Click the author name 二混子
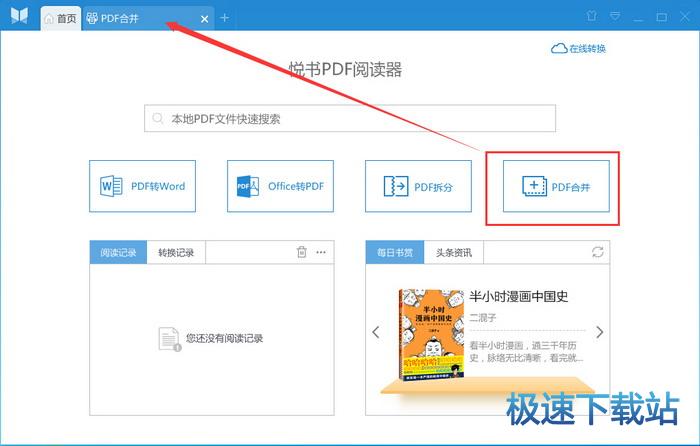This screenshot has width=700, height=446. [483, 318]
